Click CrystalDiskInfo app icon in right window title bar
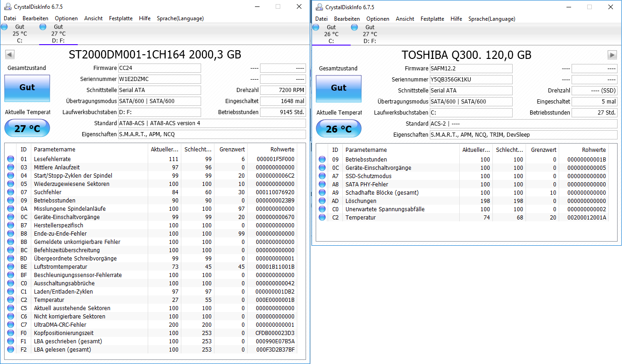 point(318,7)
